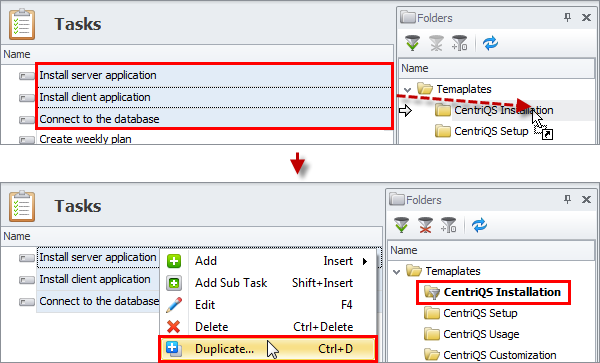Click the red-cross clear filter icon in bottom Folders panel
The image size is (600, 363).
click(x=425, y=225)
